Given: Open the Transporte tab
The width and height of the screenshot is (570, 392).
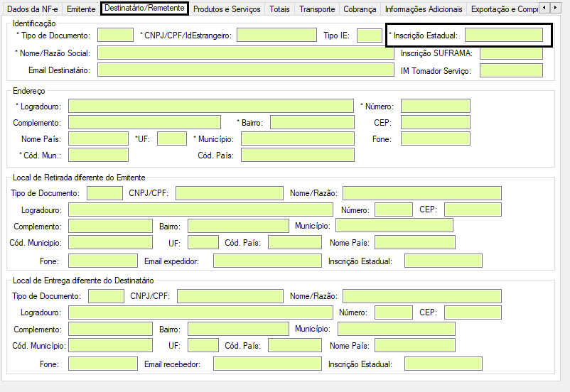Looking at the screenshot, I should click(317, 9).
